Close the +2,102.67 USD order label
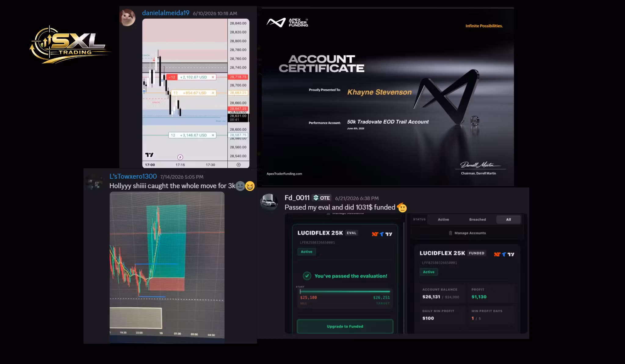The width and height of the screenshot is (625, 364). coord(213,77)
